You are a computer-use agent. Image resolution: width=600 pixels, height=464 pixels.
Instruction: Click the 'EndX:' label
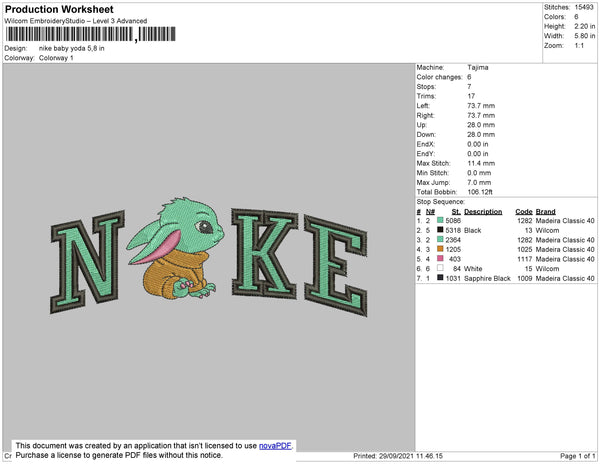(426, 144)
